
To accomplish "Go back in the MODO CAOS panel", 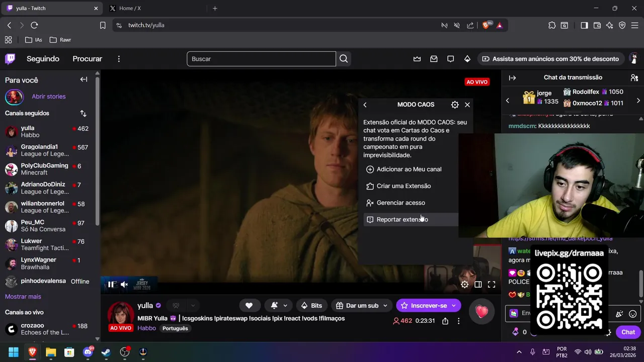I will point(365,105).
